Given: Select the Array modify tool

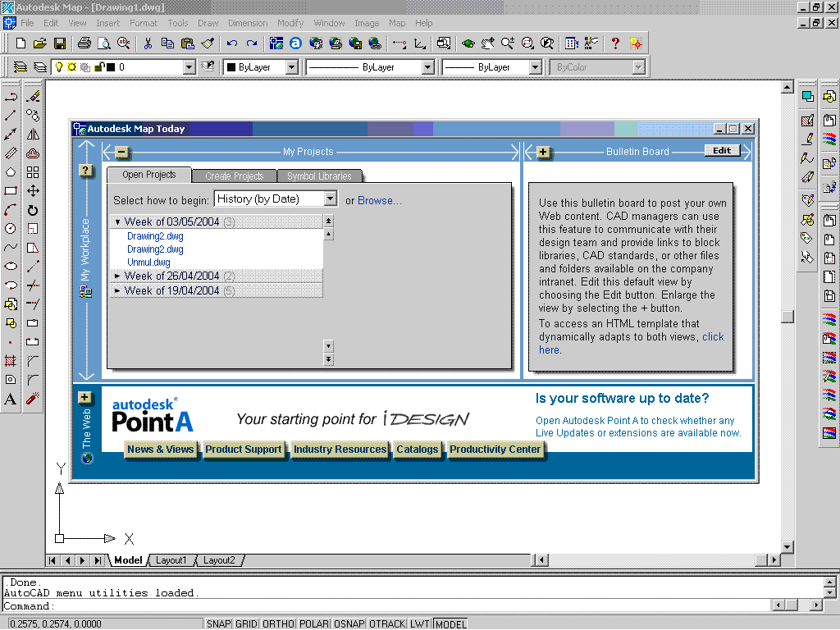Looking at the screenshot, I should [33, 172].
